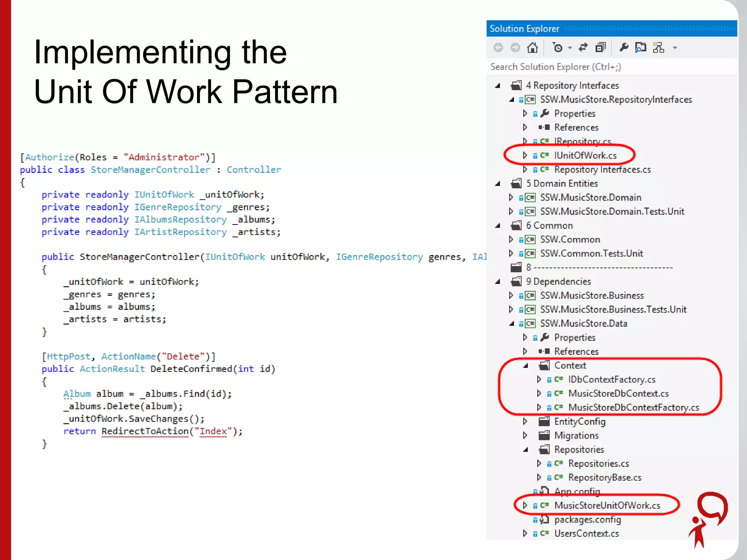The image size is (747, 560).
Task: Select MusicStoreUnitOfWork.cs file
Action: [607, 505]
